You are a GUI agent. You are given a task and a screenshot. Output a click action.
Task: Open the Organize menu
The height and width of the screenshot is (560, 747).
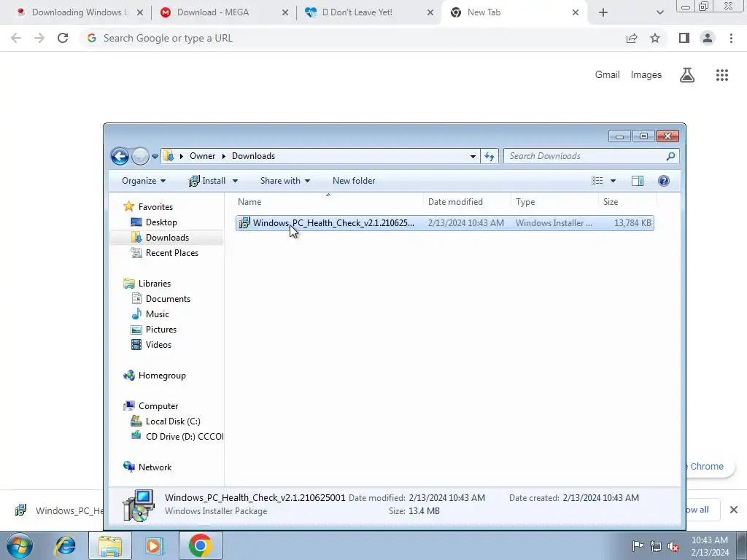144,181
